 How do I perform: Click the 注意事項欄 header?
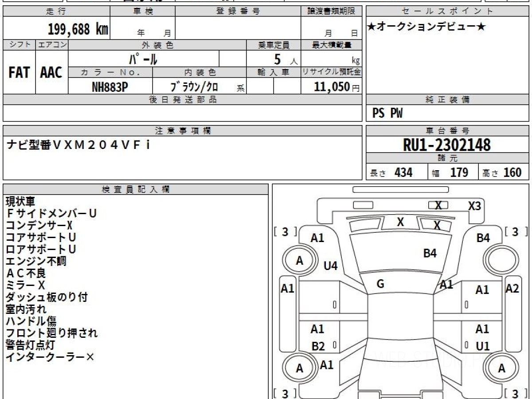pos(183,131)
